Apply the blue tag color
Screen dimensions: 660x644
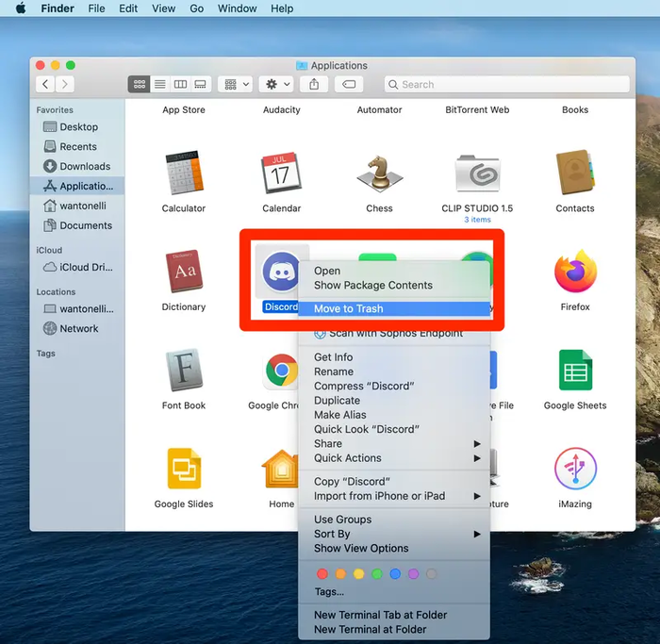pyautogui.click(x=395, y=573)
